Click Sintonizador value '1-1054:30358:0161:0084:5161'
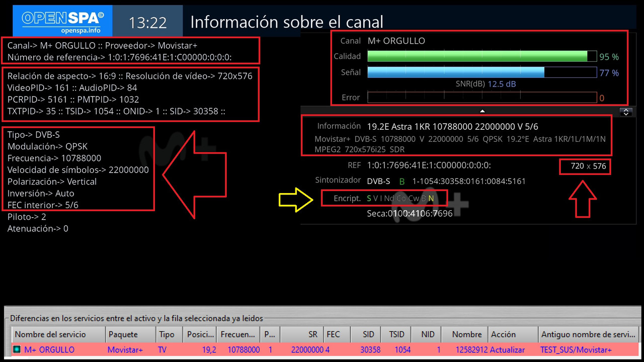 click(x=469, y=181)
